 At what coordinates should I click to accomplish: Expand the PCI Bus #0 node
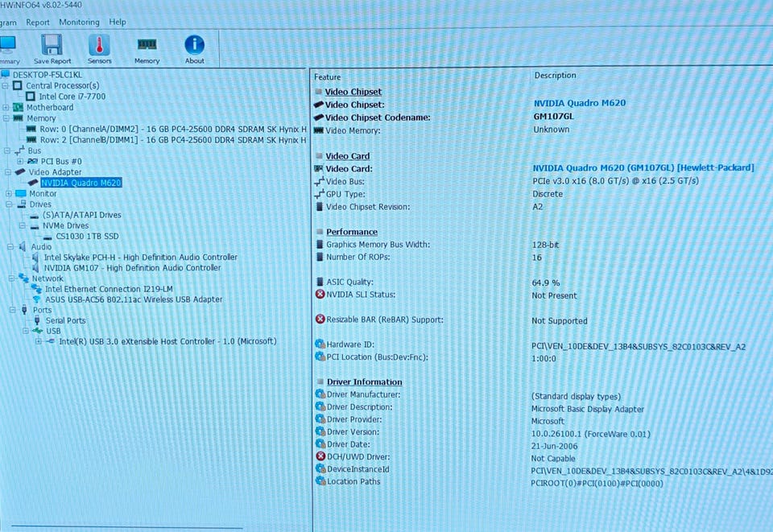pos(19,161)
